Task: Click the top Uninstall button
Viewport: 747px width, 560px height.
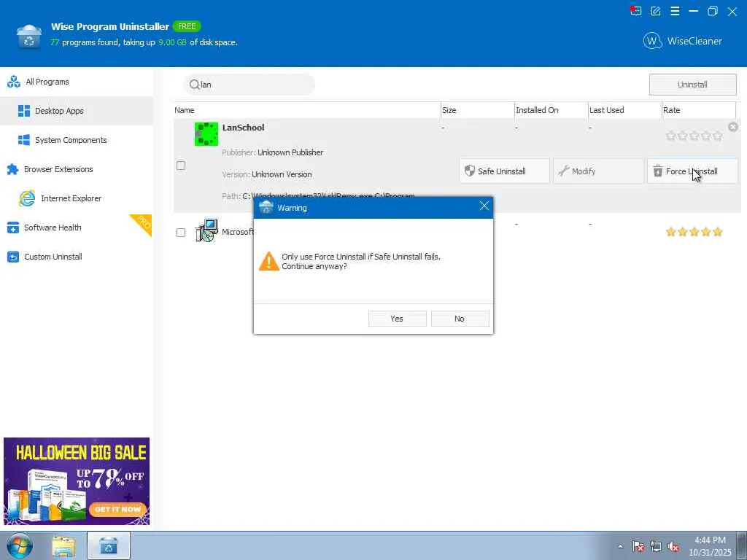Action: 692,85
